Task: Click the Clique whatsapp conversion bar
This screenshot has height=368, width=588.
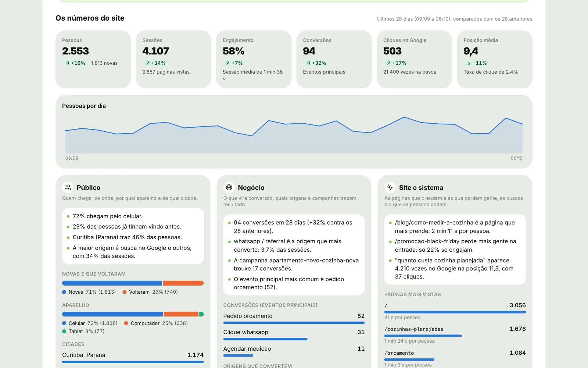Action: click(x=265, y=339)
